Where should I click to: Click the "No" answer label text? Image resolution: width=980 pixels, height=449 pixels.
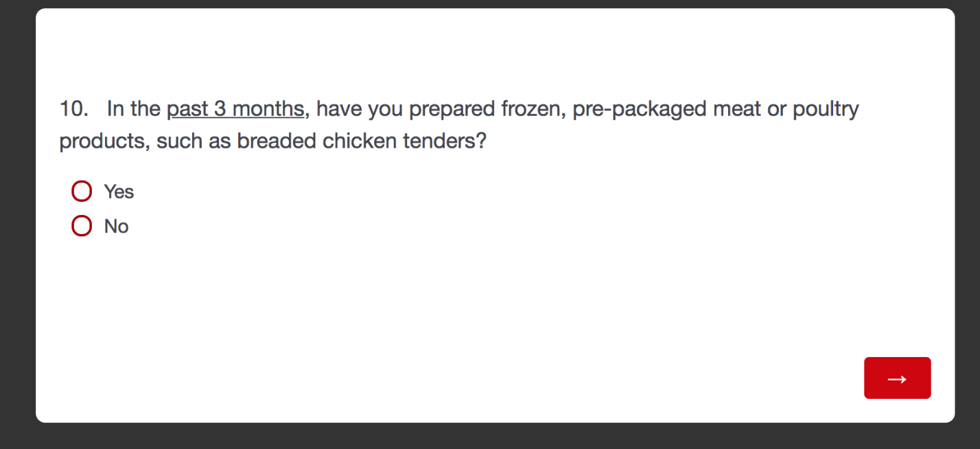pyautogui.click(x=116, y=227)
